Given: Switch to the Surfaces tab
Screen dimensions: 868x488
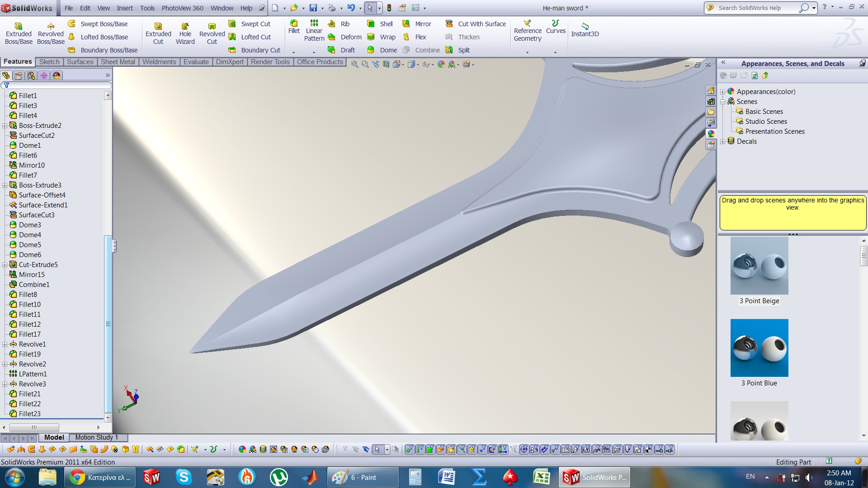Looking at the screenshot, I should (80, 62).
